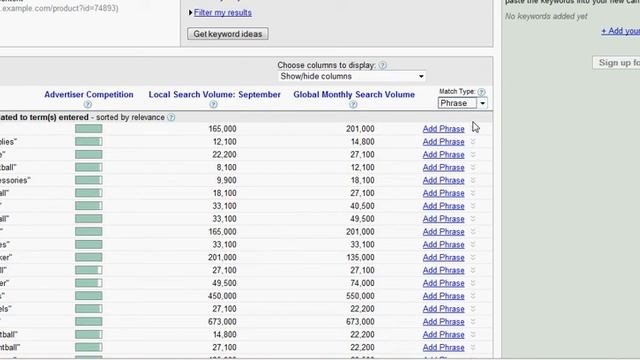This screenshot has width=640, height=360.
Task: Add Phrase for the 22,200 / 27,100 row
Action: coord(444,155)
